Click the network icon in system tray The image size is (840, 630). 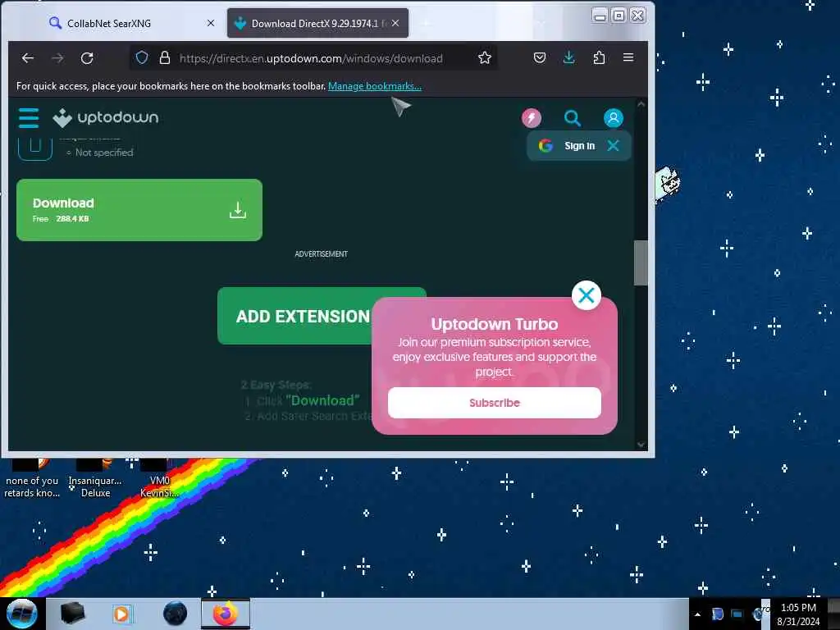coord(737,614)
